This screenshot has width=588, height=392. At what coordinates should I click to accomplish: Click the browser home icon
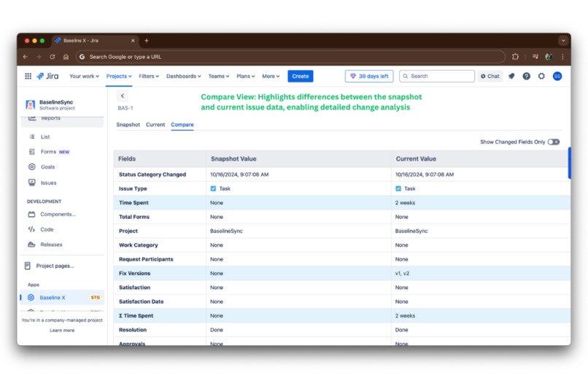pos(66,57)
